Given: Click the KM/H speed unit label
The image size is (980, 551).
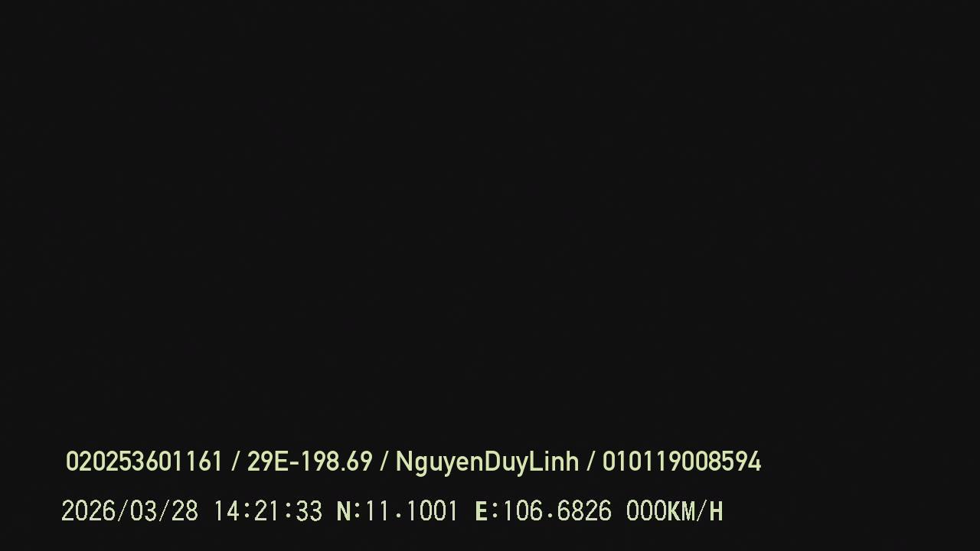Looking at the screenshot, I should pyautogui.click(x=695, y=511).
